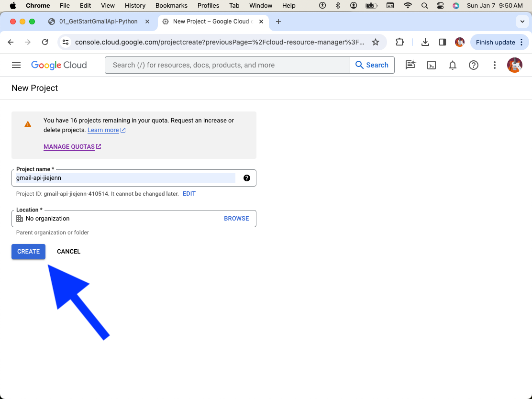
Task: Open the console three-dot settings menu
Action: coord(494,65)
